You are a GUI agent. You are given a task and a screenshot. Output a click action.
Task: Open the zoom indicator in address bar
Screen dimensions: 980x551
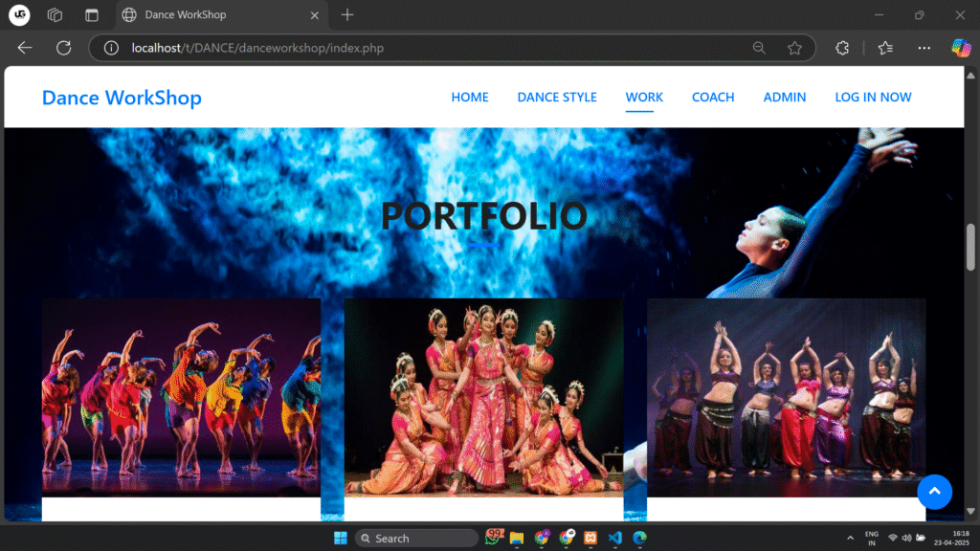coord(759,48)
